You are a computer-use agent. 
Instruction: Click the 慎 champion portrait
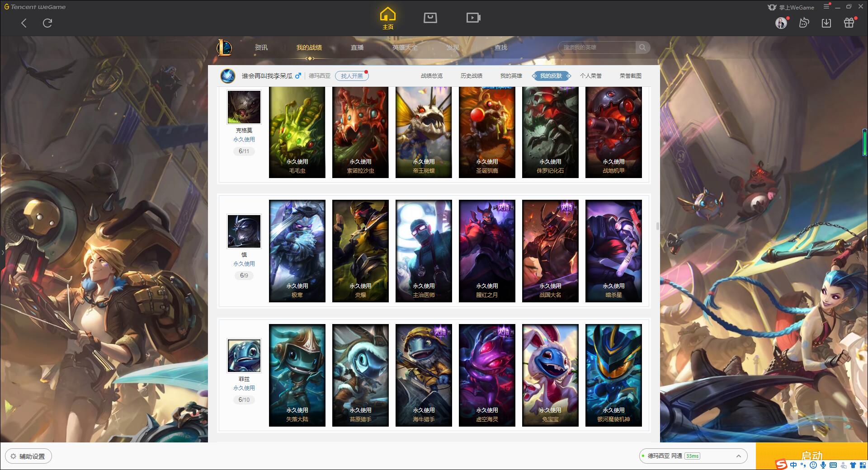pyautogui.click(x=244, y=231)
